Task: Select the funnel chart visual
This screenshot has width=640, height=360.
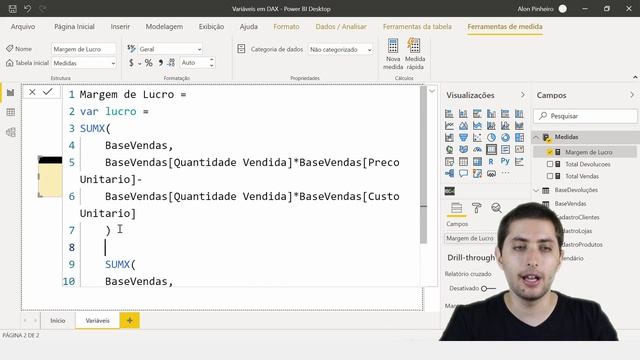Action: click(x=463, y=138)
